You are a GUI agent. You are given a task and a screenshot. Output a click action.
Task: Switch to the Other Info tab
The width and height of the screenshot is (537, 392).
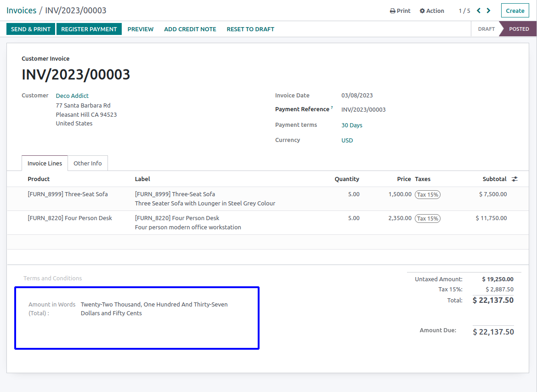pos(88,163)
